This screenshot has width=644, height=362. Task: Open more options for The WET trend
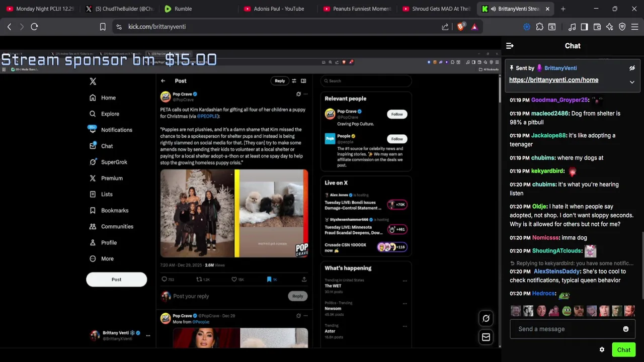point(405,281)
